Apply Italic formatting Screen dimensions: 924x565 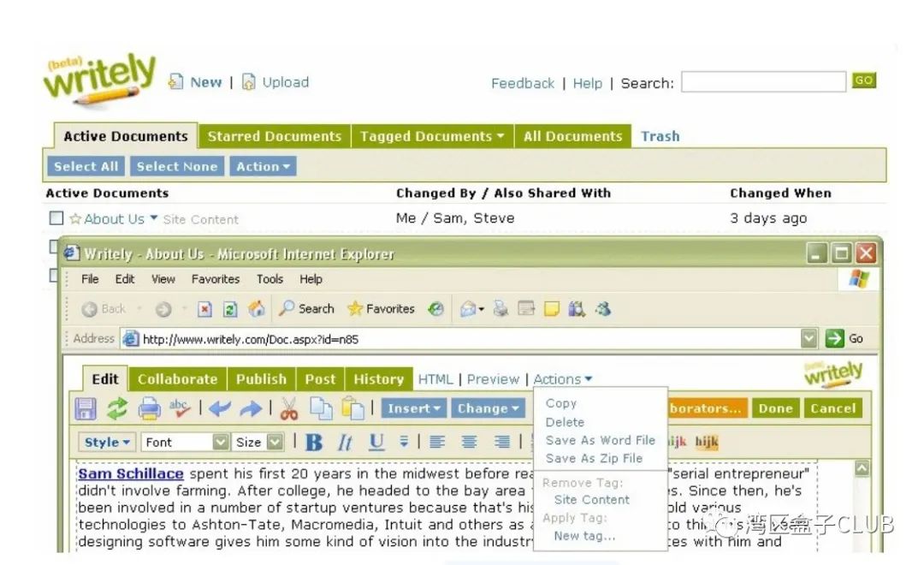pyautogui.click(x=345, y=442)
